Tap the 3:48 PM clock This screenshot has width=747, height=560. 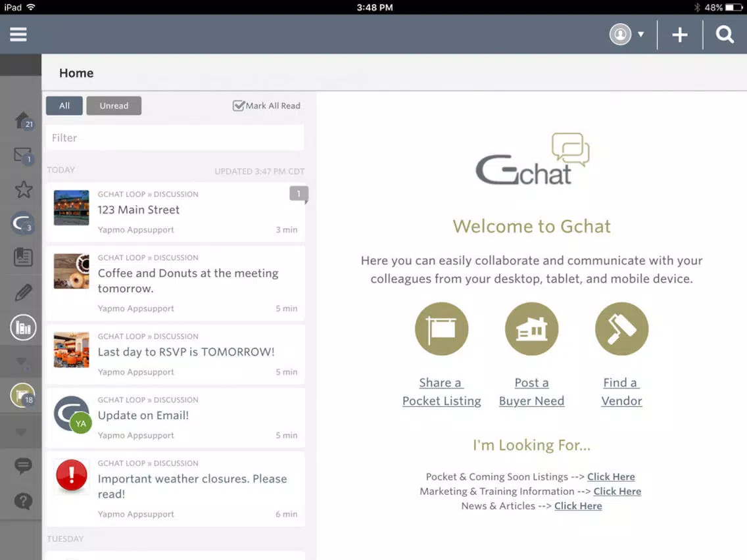[x=375, y=7]
